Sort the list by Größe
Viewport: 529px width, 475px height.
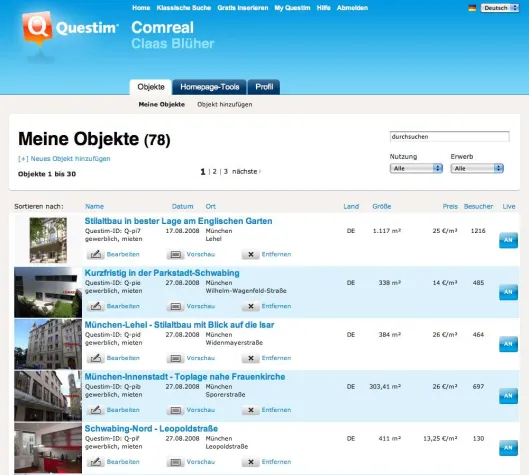pos(382,206)
